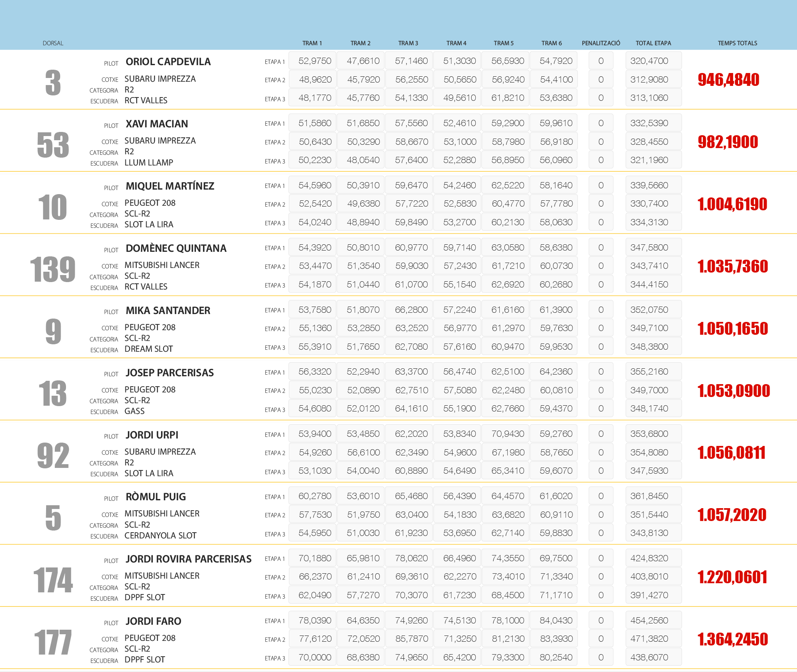
Task: Click the TOTAL ETAPA column header
Action: point(653,43)
